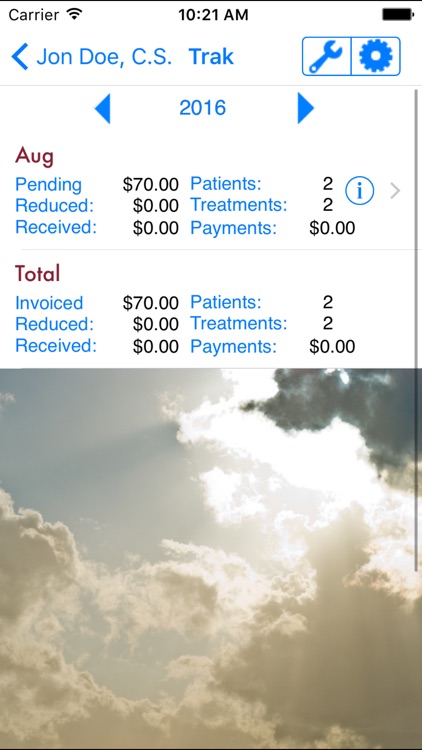Select the 2016 year label
Screen dimensions: 422x750
tap(202, 108)
